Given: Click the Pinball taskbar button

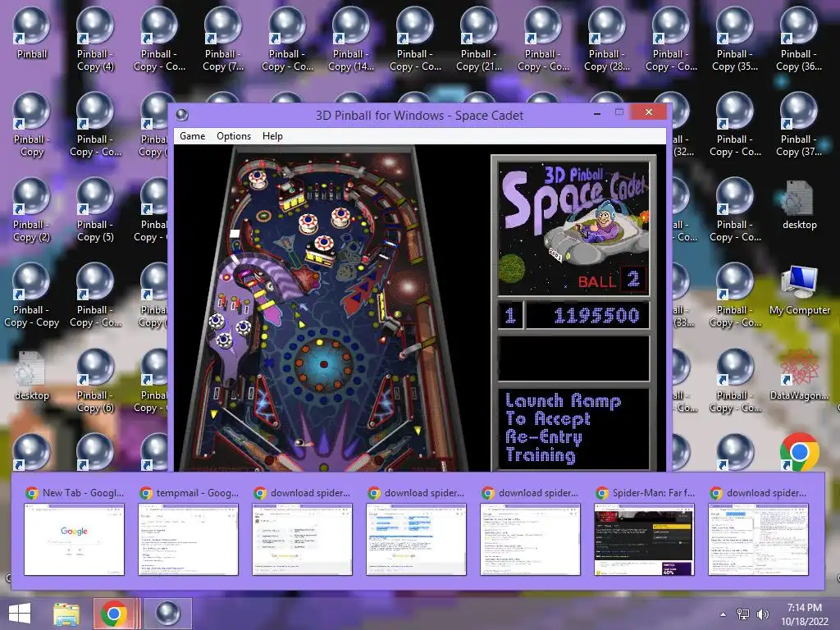Looking at the screenshot, I should point(167,614).
